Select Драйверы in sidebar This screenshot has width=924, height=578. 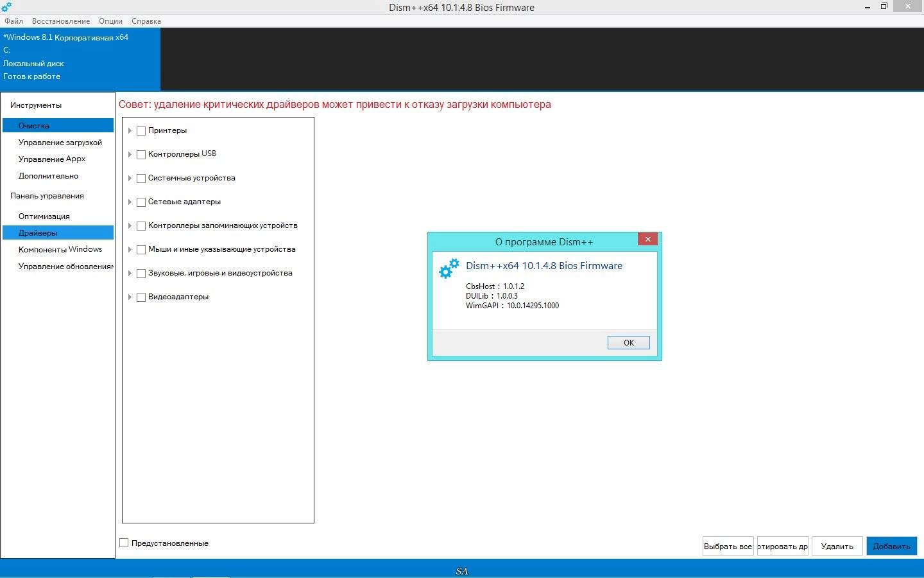pos(58,232)
